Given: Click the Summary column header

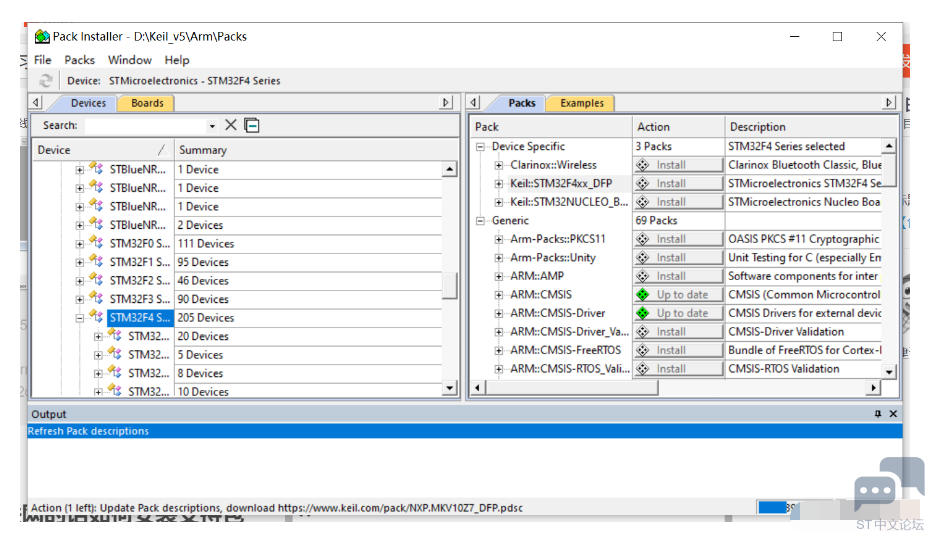Looking at the screenshot, I should (x=317, y=150).
